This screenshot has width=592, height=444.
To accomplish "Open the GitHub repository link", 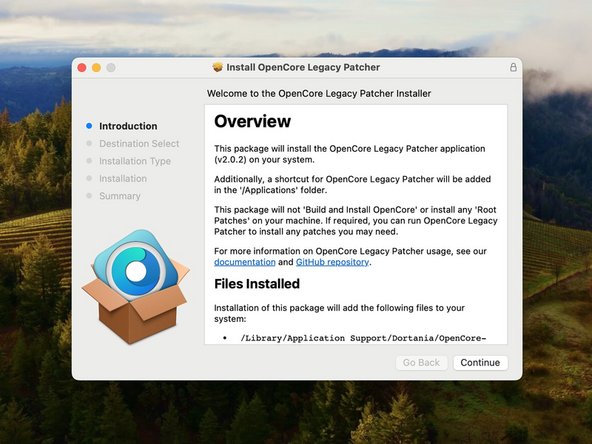I will [x=332, y=262].
